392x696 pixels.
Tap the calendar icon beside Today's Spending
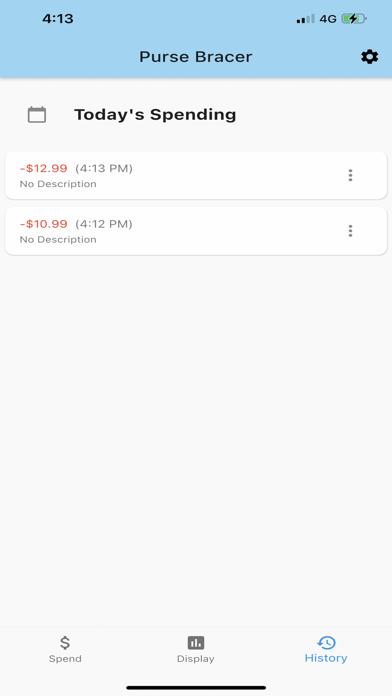point(37,115)
